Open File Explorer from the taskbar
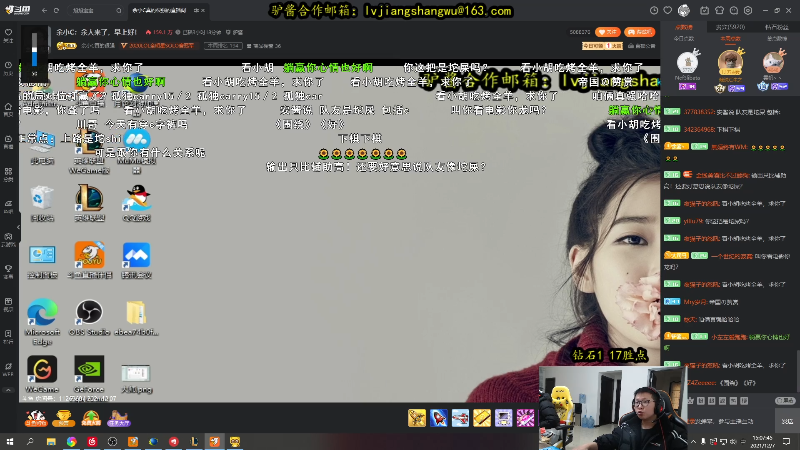Screen dimensions: 800x450 tap(51, 441)
